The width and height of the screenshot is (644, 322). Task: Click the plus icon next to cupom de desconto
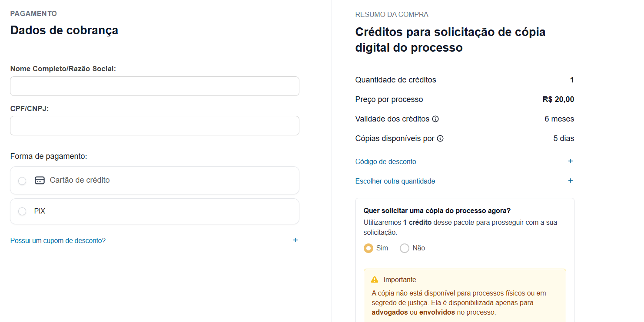click(295, 240)
